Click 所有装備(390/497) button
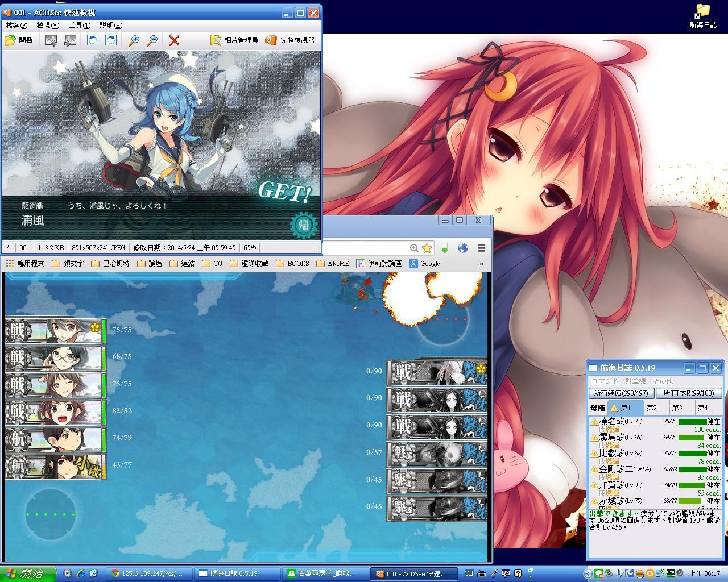Image resolution: width=728 pixels, height=582 pixels. point(621,393)
